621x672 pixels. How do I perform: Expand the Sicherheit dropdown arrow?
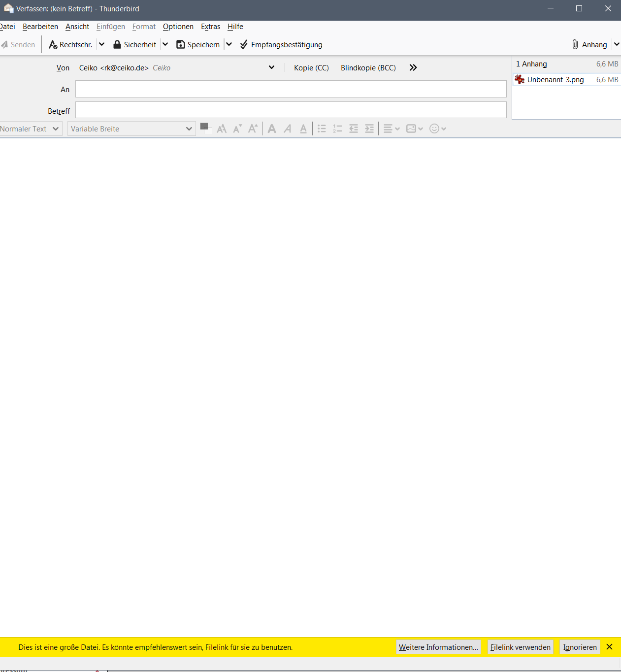(165, 45)
